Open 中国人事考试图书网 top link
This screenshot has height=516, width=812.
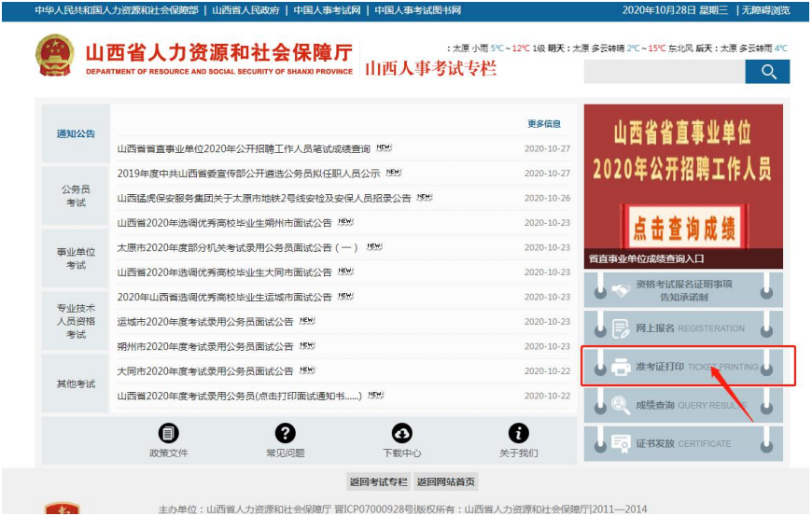coord(417,10)
